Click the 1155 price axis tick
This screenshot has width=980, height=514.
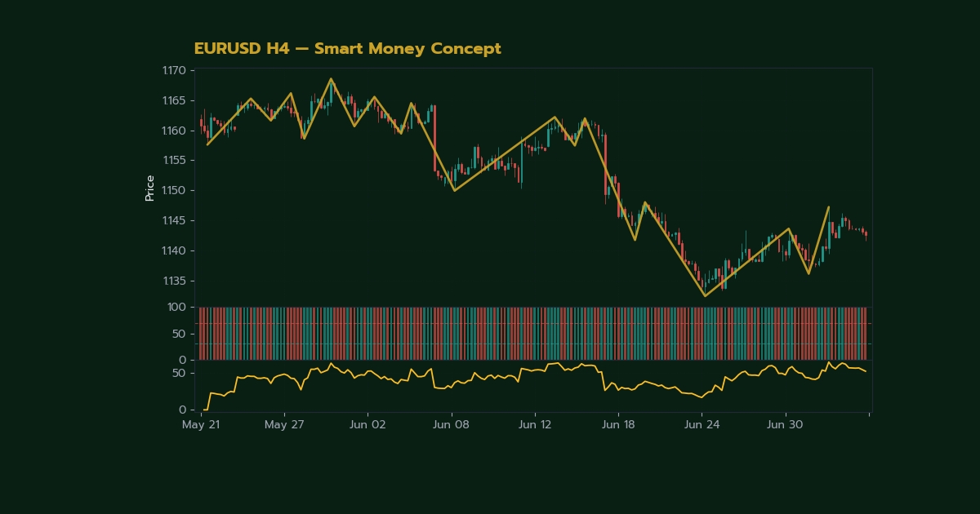(174, 161)
